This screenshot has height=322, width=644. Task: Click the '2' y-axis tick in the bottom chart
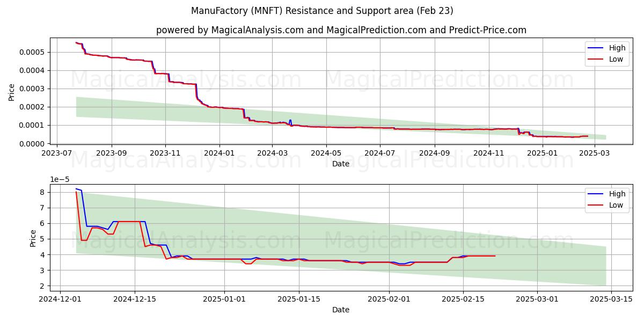(x=43, y=286)
